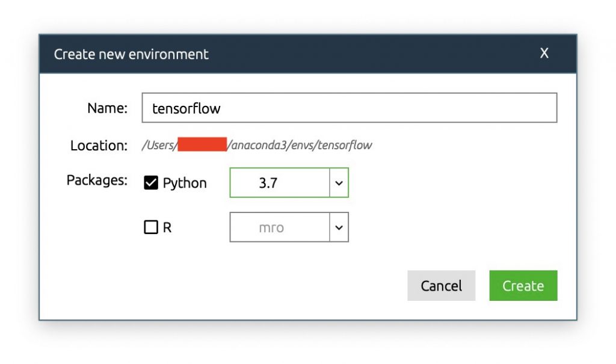Click the anaconda3/envs/tensorflow location path

click(300, 146)
